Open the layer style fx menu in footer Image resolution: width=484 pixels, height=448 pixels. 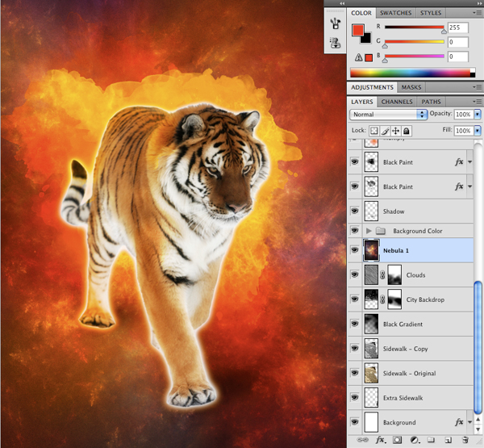380,440
